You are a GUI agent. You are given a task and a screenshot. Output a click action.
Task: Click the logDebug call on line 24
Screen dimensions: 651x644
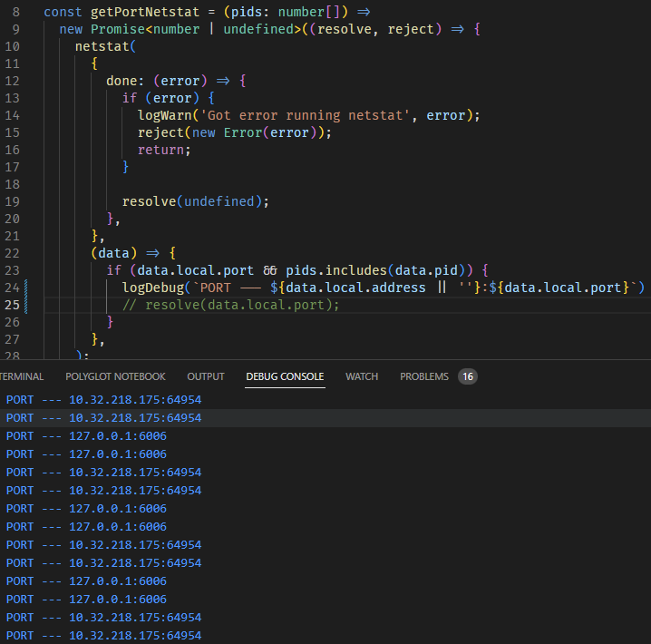153,288
